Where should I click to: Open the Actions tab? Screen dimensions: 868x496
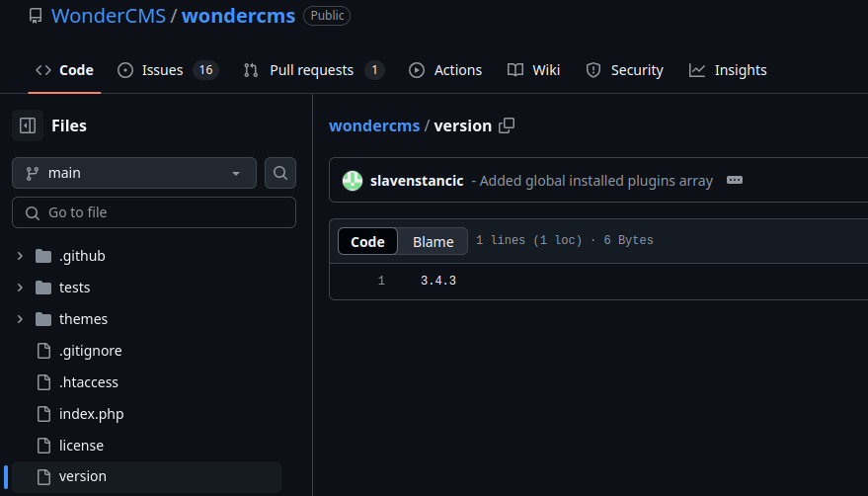pos(445,70)
